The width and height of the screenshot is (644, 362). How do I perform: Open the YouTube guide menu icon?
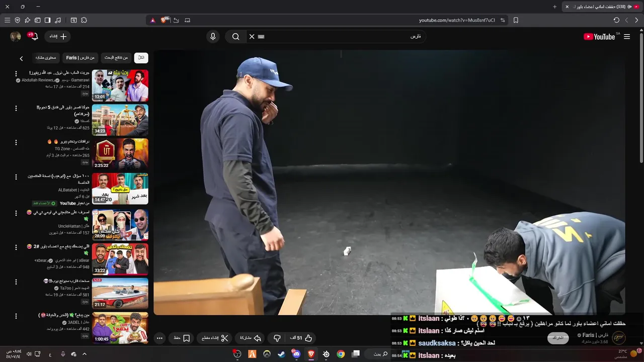(627, 37)
